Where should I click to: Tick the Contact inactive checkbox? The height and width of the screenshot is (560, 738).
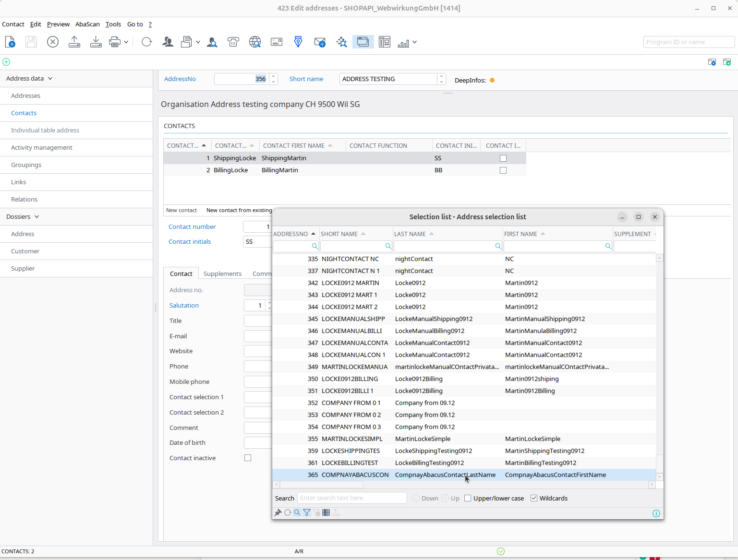[x=248, y=458]
